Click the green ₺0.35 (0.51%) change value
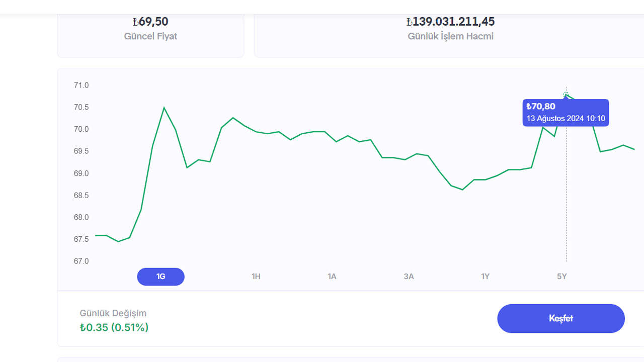Image resolution: width=644 pixels, height=362 pixels. (114, 328)
